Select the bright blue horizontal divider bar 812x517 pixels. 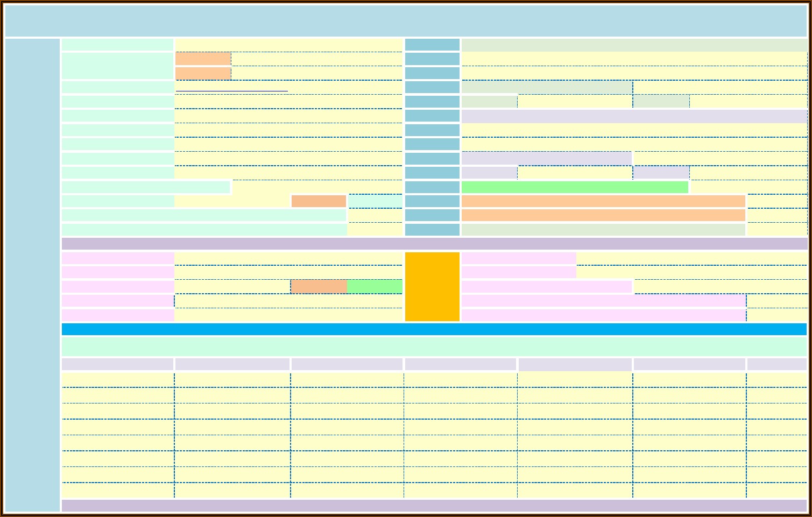(434, 329)
